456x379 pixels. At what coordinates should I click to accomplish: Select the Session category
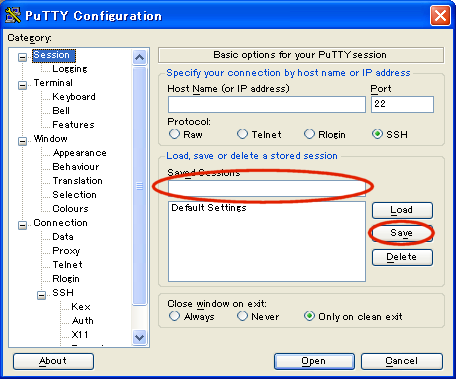coord(54,55)
